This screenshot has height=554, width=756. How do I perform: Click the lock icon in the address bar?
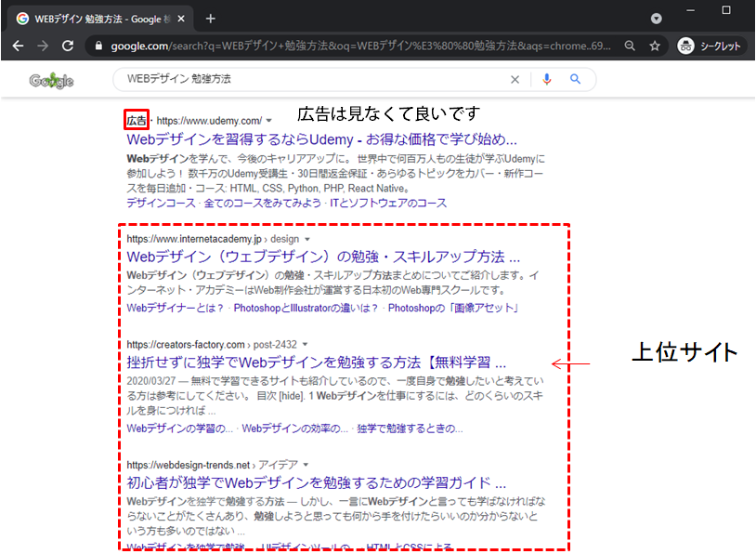tap(98, 46)
